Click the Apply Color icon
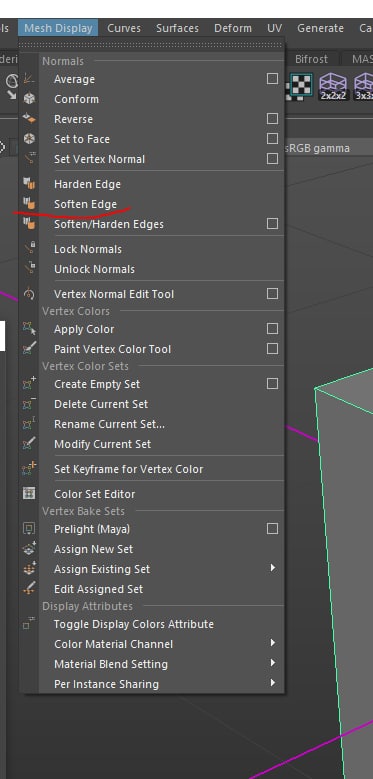 click(29, 329)
